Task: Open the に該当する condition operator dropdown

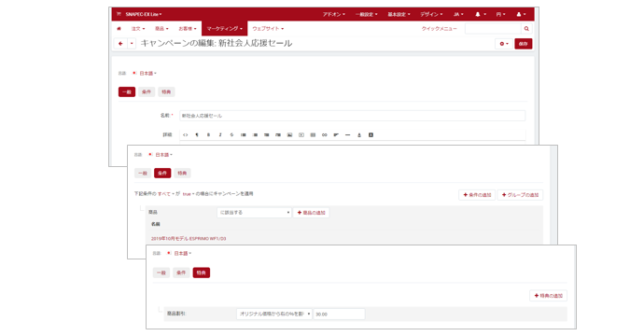Action: click(x=254, y=213)
